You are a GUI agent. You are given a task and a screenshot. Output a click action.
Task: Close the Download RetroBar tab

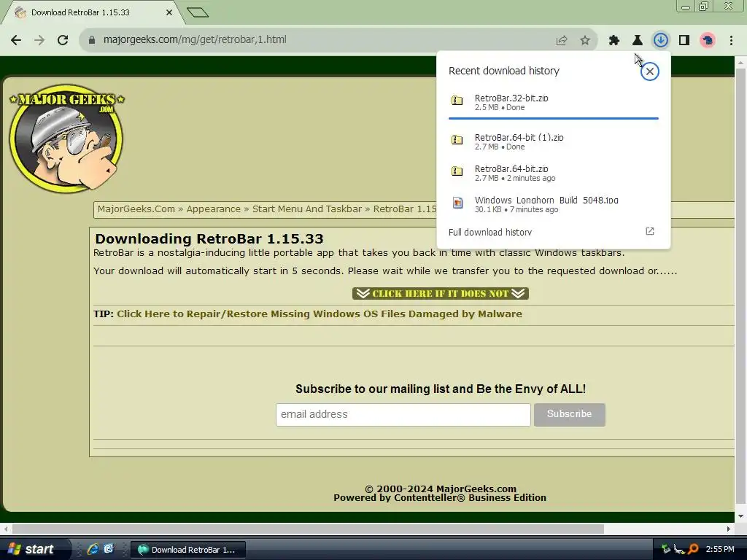coord(169,12)
